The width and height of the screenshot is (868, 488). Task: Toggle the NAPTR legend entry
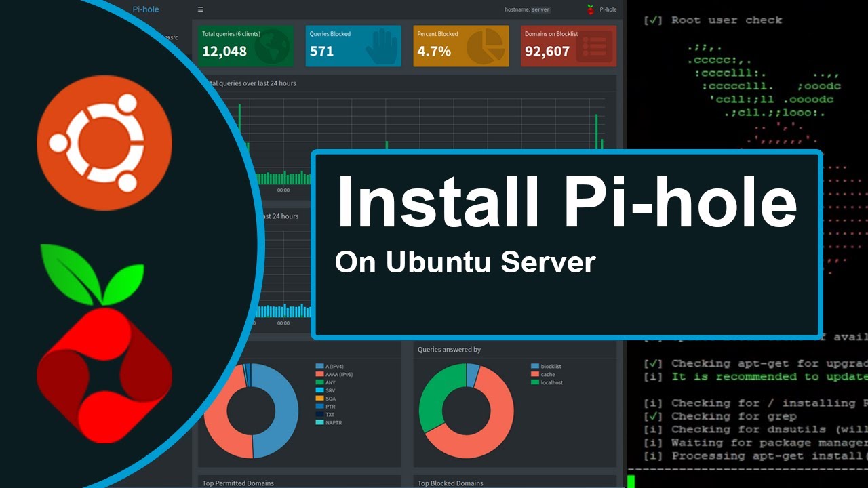(329, 423)
